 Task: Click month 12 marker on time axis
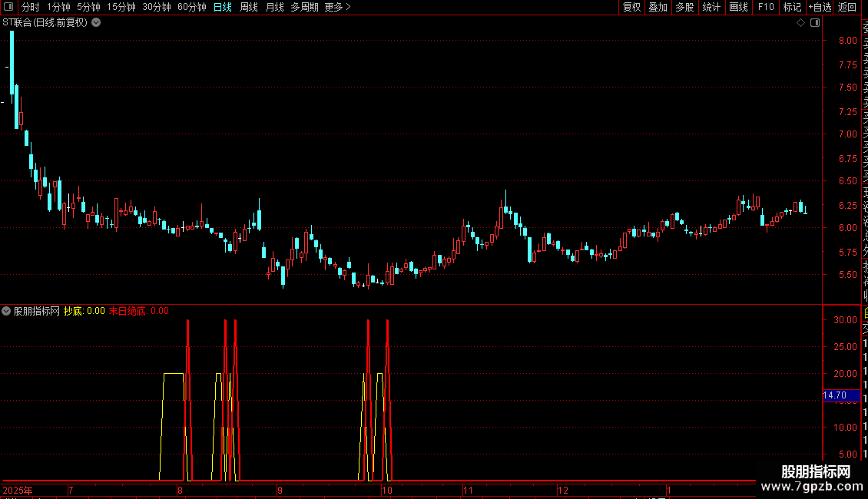tap(563, 490)
